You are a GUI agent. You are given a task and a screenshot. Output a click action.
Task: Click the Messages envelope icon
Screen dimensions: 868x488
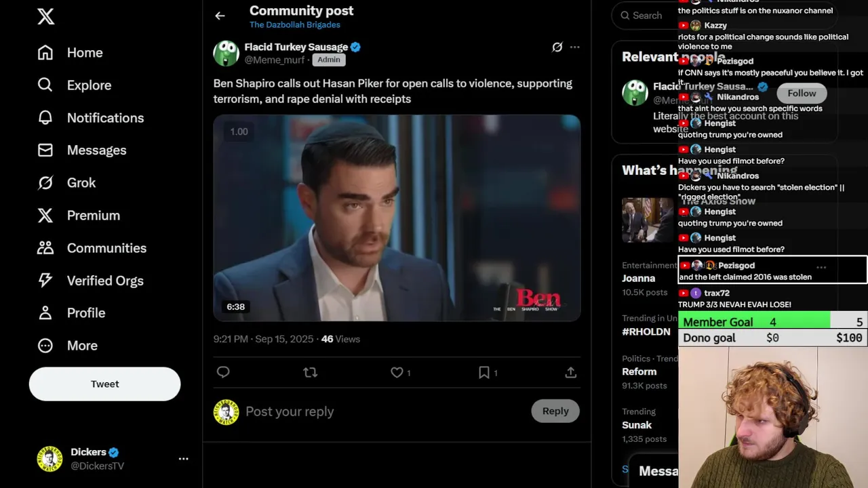pos(45,150)
